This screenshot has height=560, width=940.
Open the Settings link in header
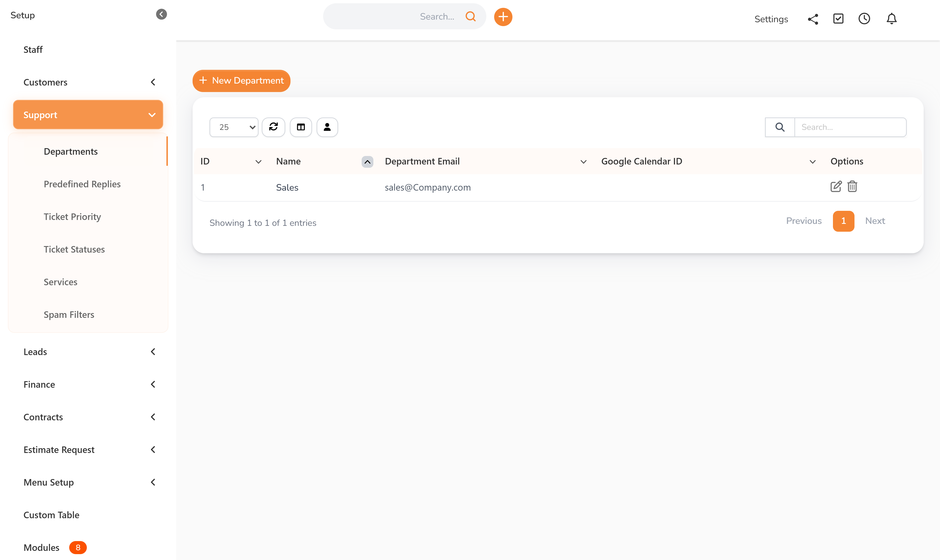tap(771, 19)
